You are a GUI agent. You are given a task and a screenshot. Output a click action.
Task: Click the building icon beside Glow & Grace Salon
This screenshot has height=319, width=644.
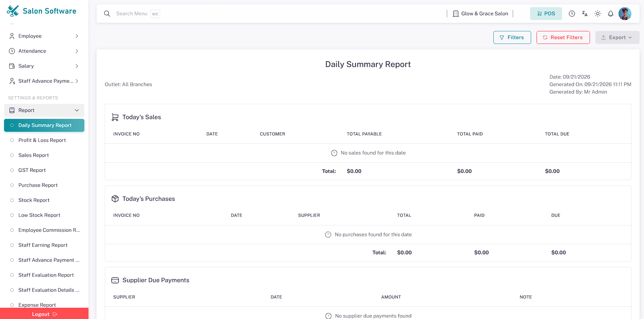456,14
